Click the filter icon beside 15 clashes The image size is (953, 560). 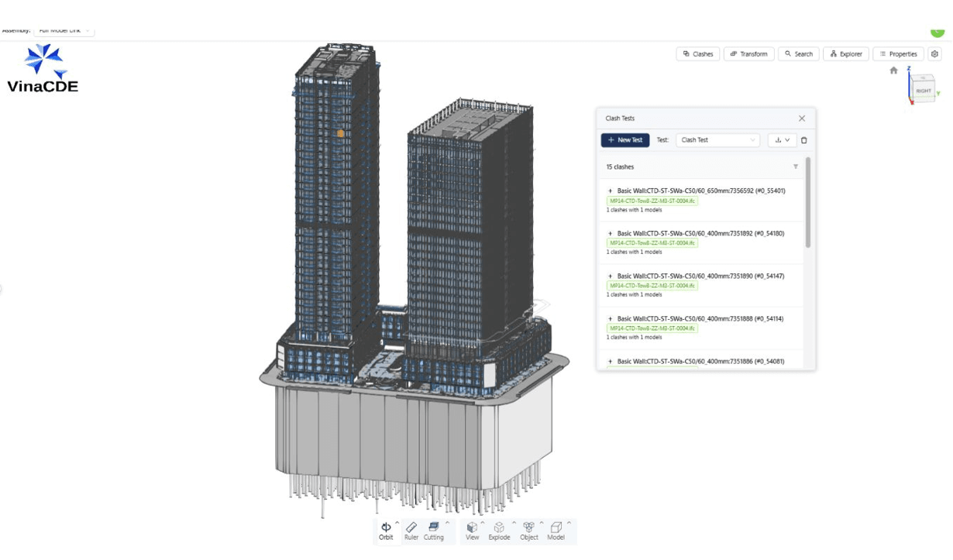[795, 167]
